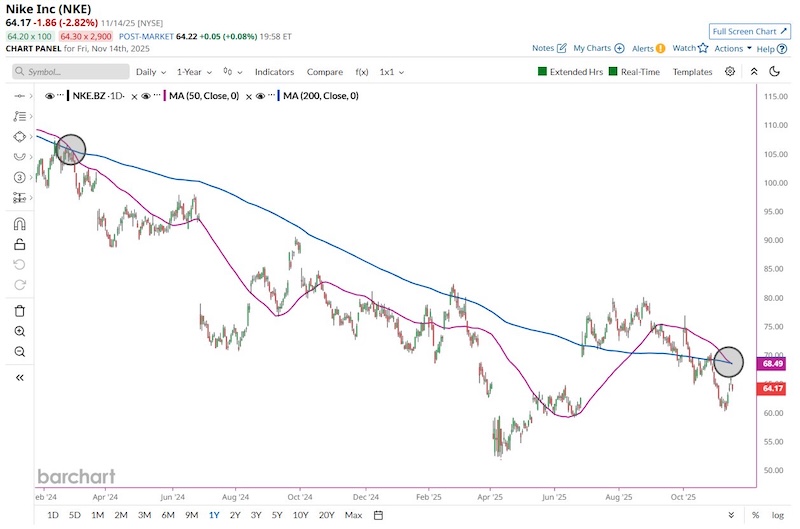800x529 pixels.
Task: Select the 3M time range
Action: point(144,515)
